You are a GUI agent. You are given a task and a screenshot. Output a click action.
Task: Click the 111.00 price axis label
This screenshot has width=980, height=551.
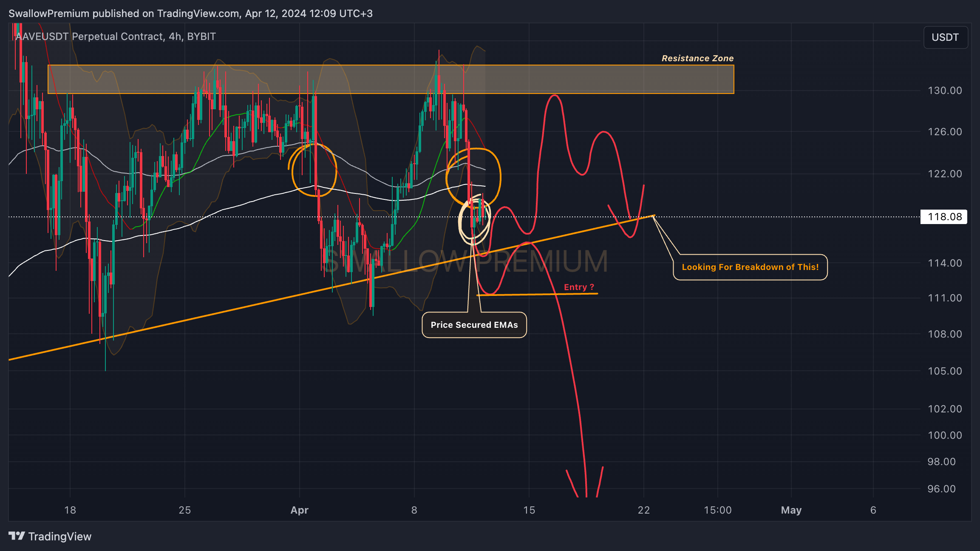coord(945,298)
